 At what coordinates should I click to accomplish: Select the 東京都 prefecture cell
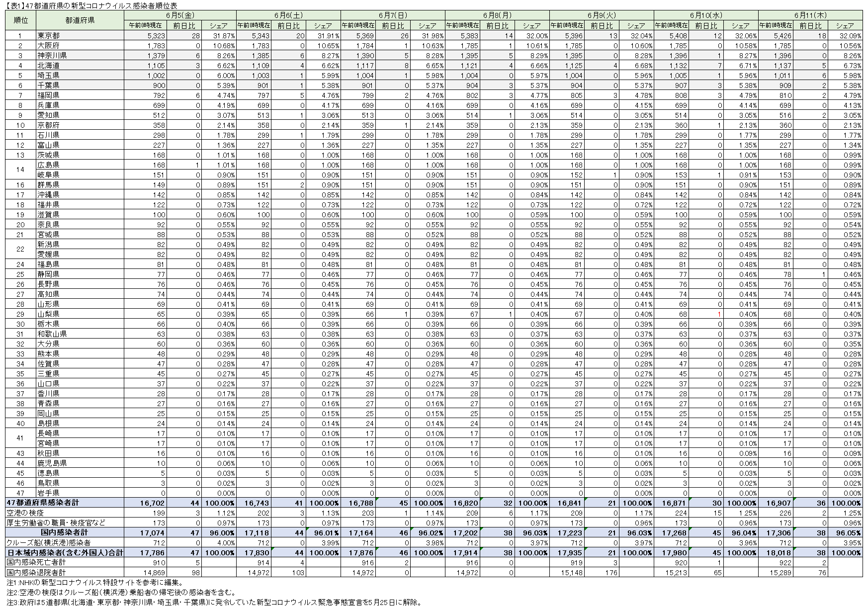[80, 35]
